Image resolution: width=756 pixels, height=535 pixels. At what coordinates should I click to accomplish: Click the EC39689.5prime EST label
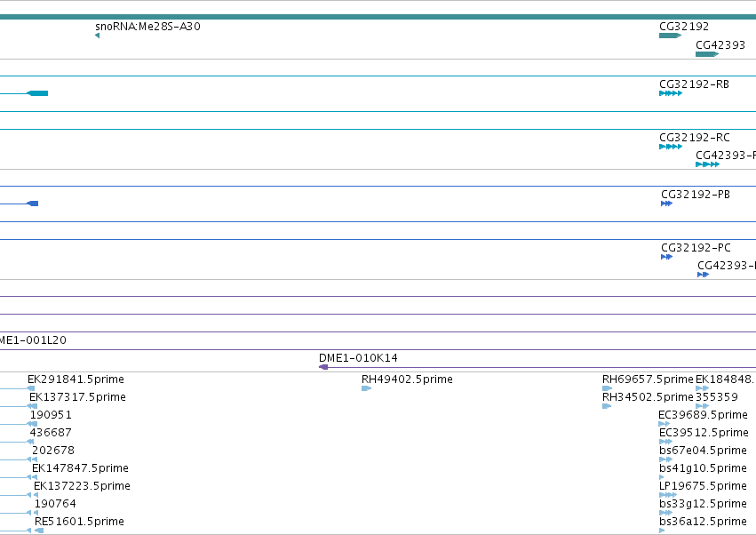(703, 415)
